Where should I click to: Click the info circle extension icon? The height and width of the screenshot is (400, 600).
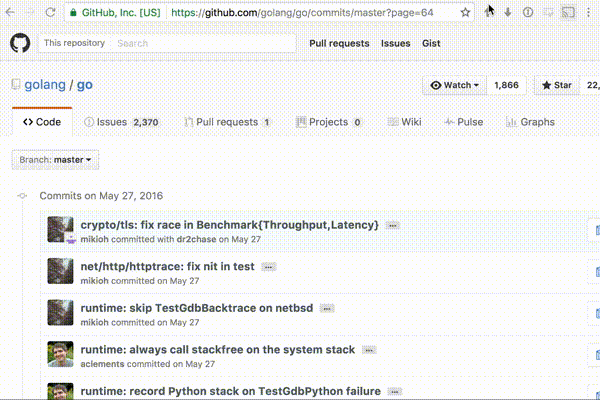click(x=528, y=13)
